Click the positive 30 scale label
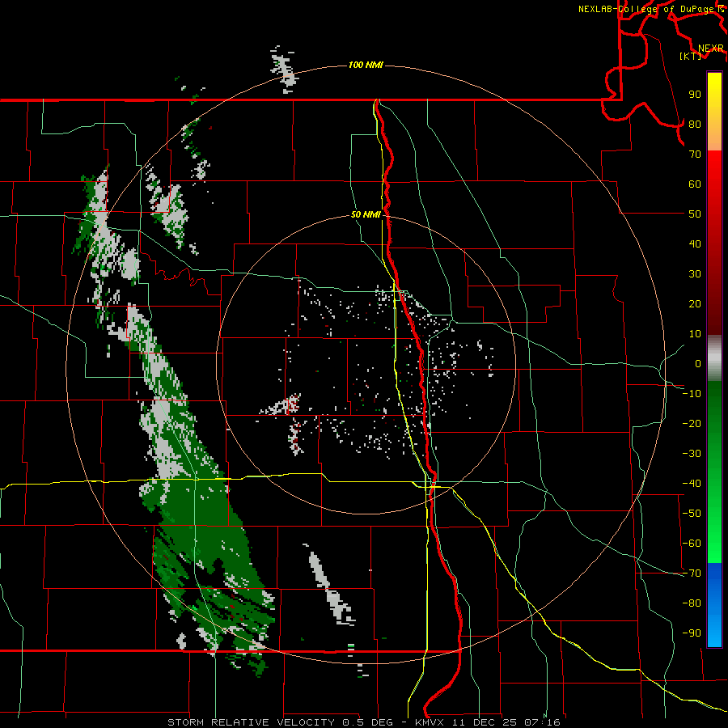Image resolution: width=728 pixels, height=728 pixels. pos(695,274)
